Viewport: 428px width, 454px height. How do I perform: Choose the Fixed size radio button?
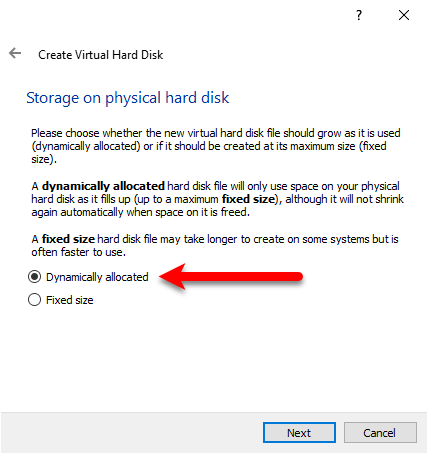[x=34, y=300]
